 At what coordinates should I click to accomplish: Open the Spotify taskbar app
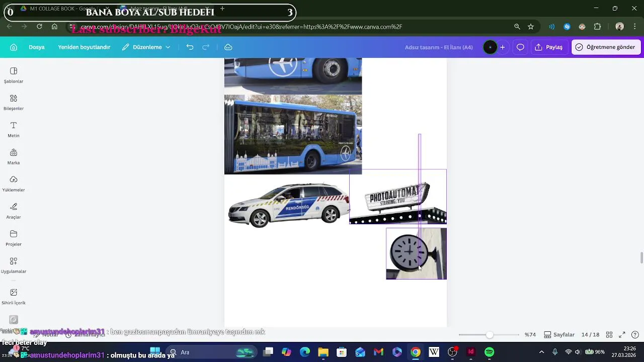coord(489,352)
